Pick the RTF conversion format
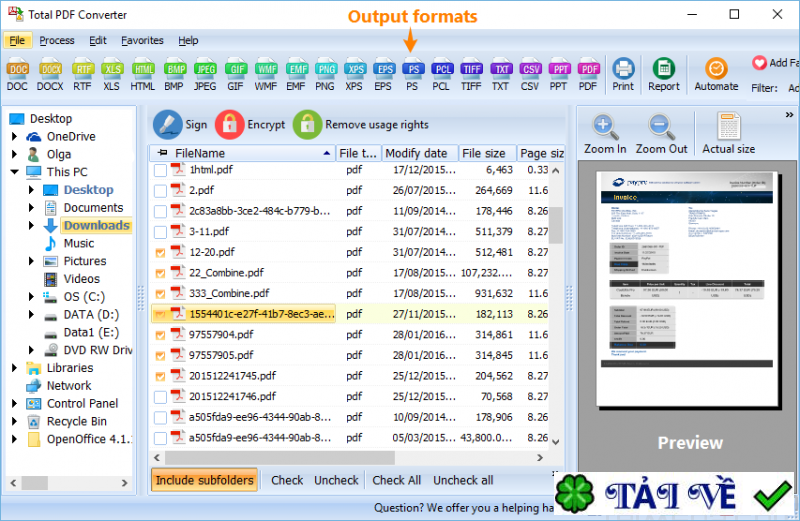Viewport: 800px width, 521px height. [82, 75]
